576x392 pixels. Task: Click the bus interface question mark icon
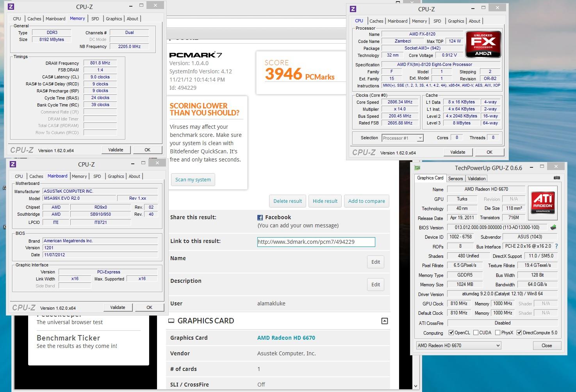click(556, 246)
